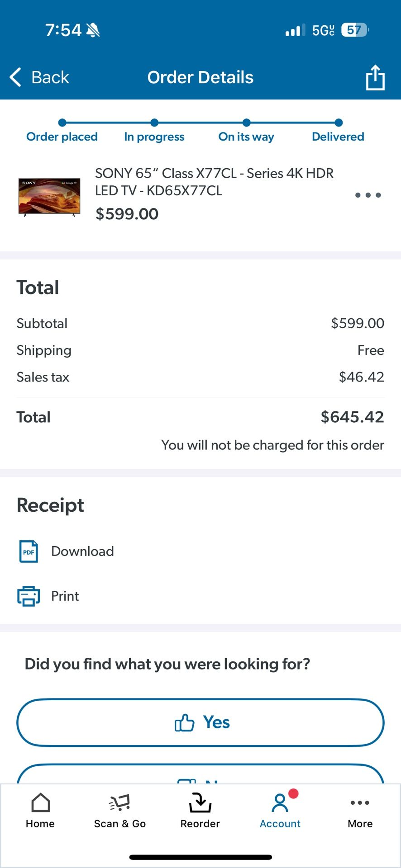Screen dimensions: 401x868
Task: Switch to the Reorder tab
Action: [200, 811]
